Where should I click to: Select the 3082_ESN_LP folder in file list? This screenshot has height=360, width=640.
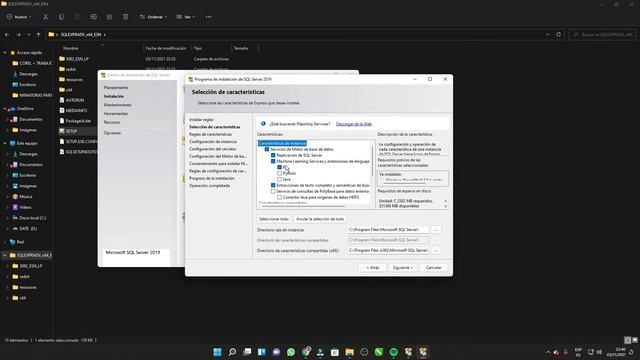tap(77, 59)
